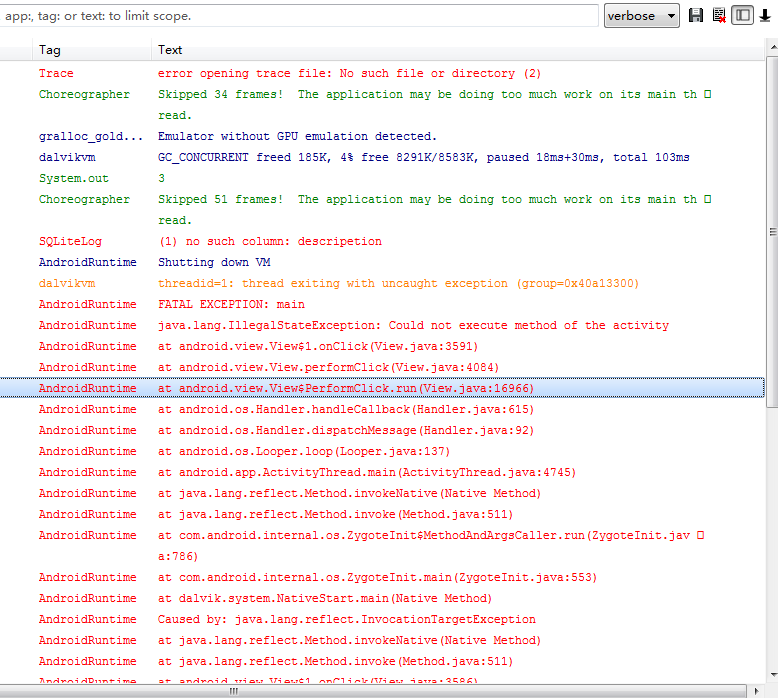Select the Trace error opening trace file row

(382, 73)
